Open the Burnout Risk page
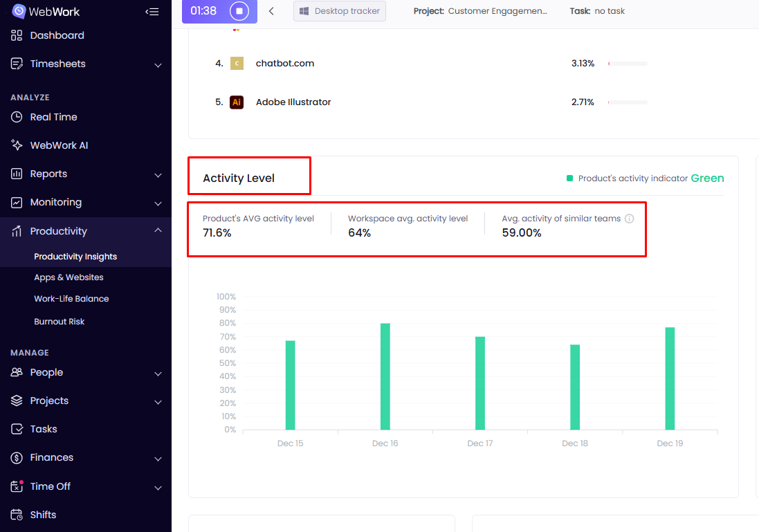The image size is (759, 532). tap(59, 322)
